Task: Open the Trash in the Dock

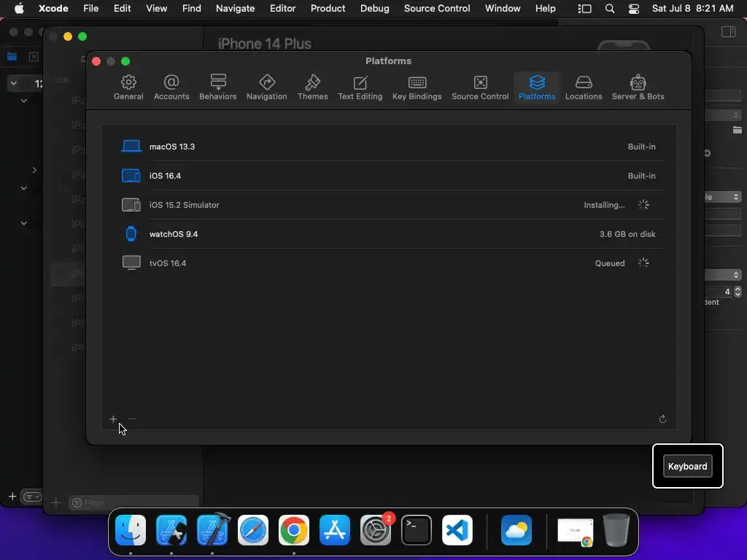Action: pyautogui.click(x=616, y=530)
